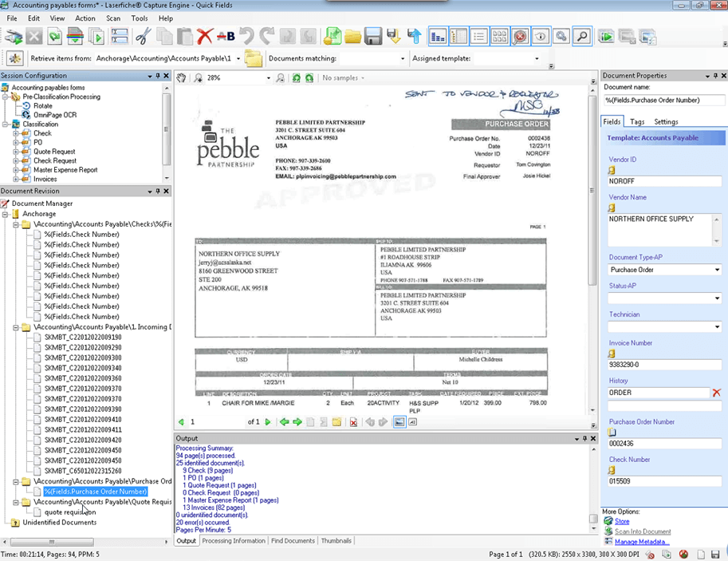The image size is (728, 561).
Task: Click the green right arrow next document icon
Action: [x=297, y=422]
